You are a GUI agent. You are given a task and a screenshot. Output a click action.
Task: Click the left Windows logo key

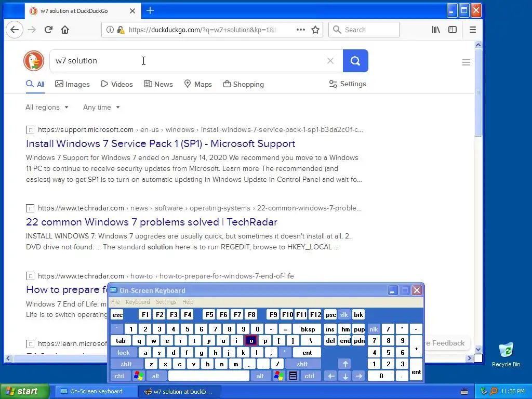tap(138, 376)
